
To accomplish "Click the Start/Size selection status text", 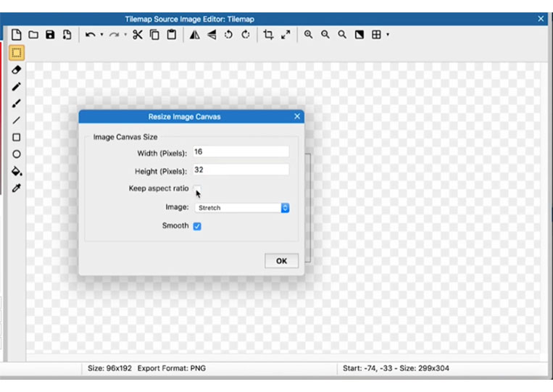I will pyautogui.click(x=396, y=368).
